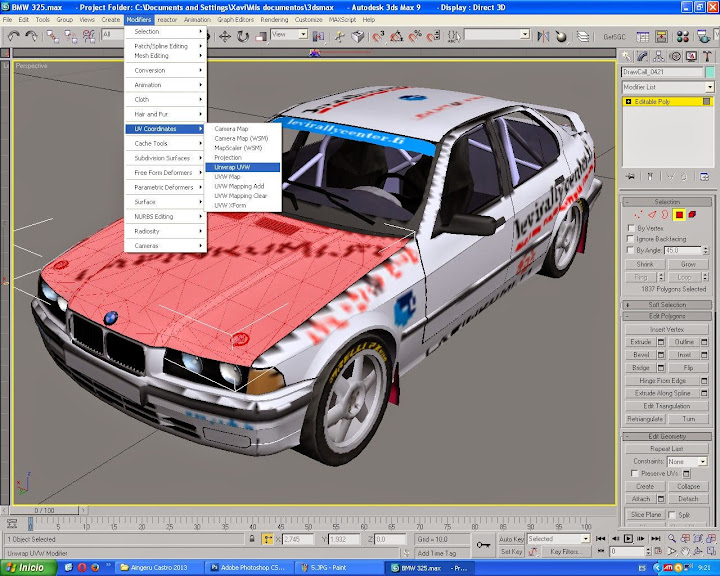Open the Modifier List dropdown
Screen dimensions: 720x576
[668, 87]
